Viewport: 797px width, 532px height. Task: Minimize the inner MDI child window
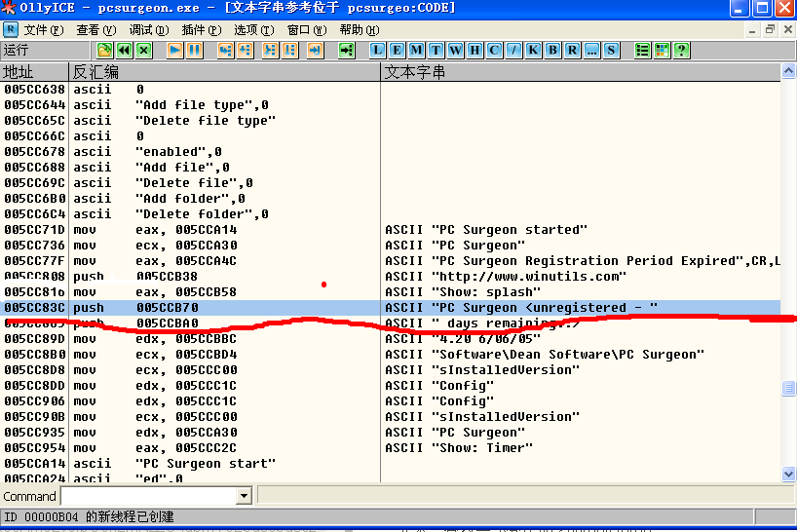tap(752, 30)
